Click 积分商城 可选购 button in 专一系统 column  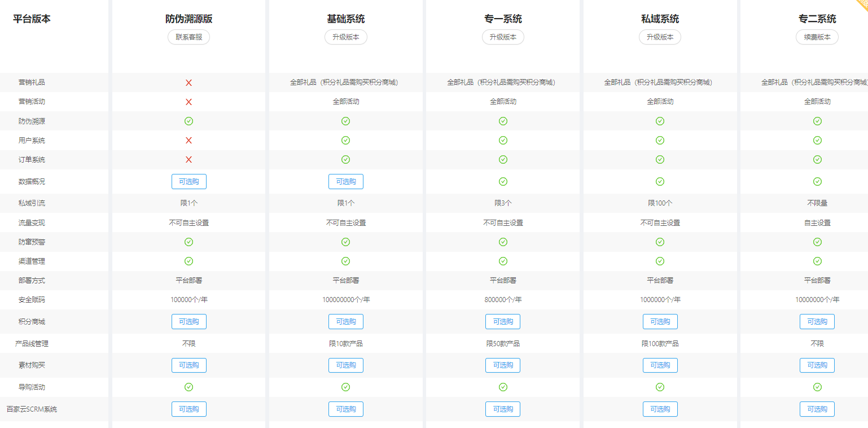click(503, 321)
